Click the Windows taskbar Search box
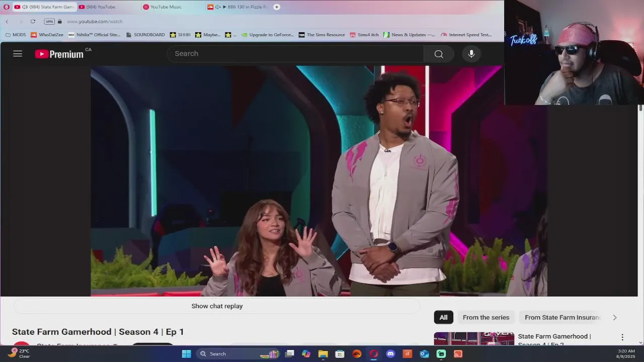The image size is (644, 362). click(x=238, y=354)
